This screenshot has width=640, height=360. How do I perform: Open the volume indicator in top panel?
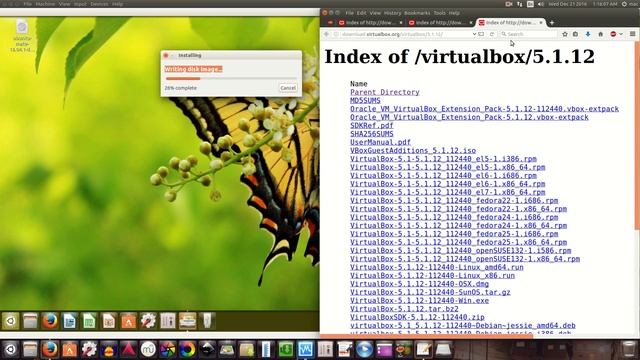click(x=541, y=4)
